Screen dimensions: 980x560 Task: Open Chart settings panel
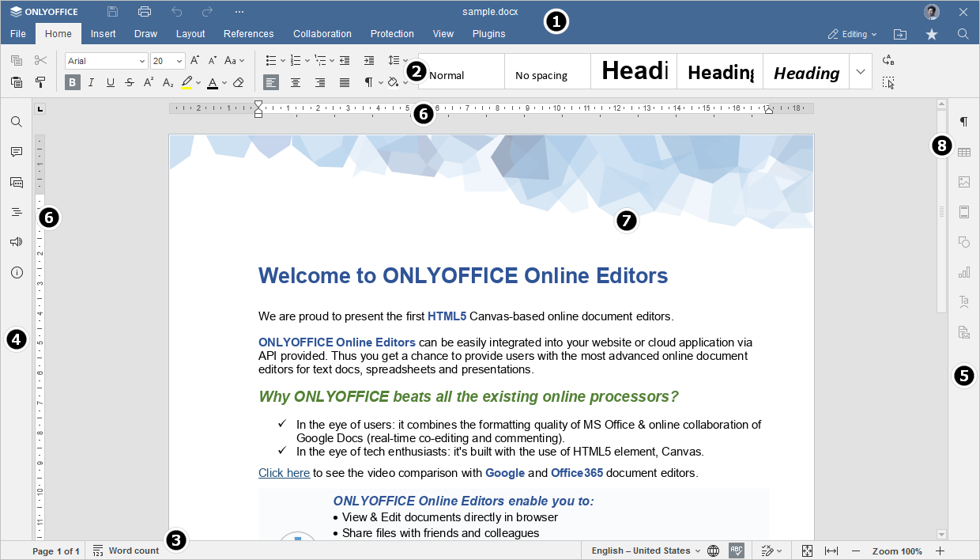[963, 271]
